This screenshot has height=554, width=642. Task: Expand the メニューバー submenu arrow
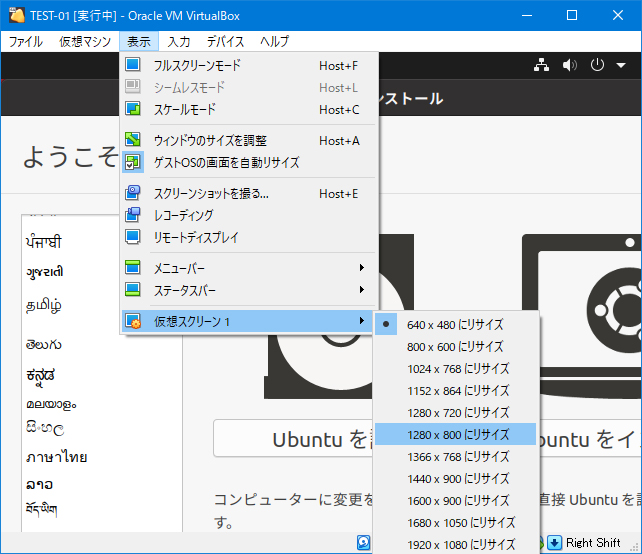coord(362,267)
